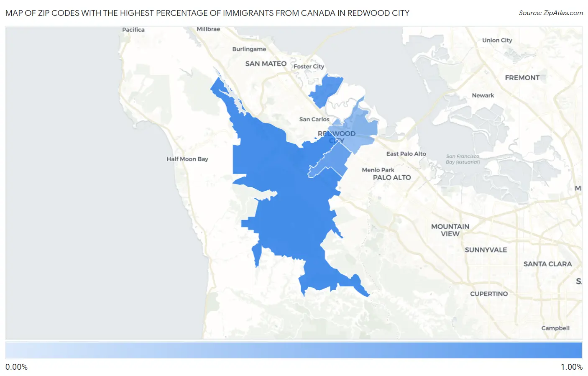Click the 'SUNNYVALE' label
The image size is (588, 376).
click(486, 250)
